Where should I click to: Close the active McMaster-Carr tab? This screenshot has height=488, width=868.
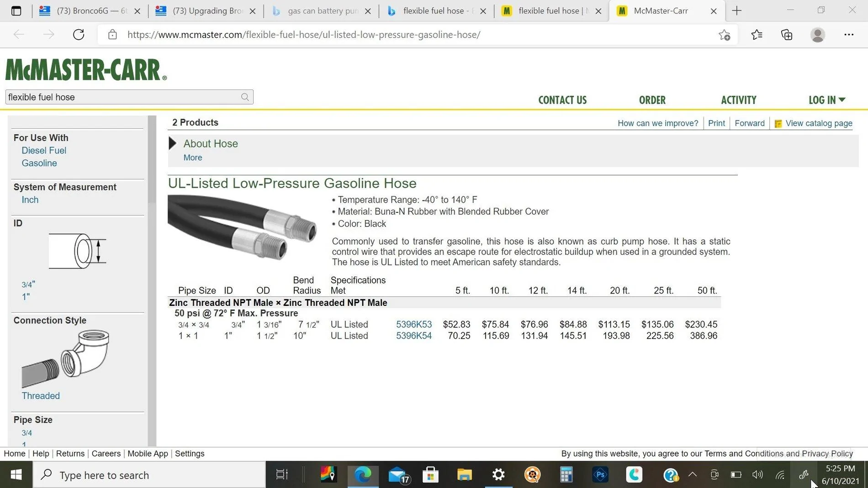714,11
